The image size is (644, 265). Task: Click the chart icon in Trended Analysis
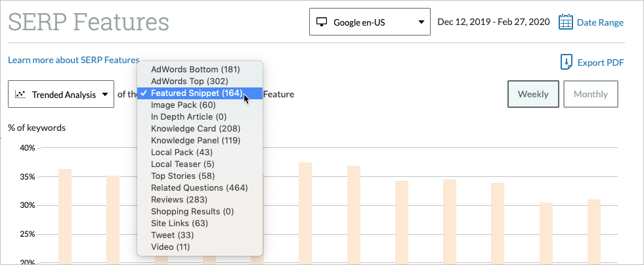(x=20, y=95)
